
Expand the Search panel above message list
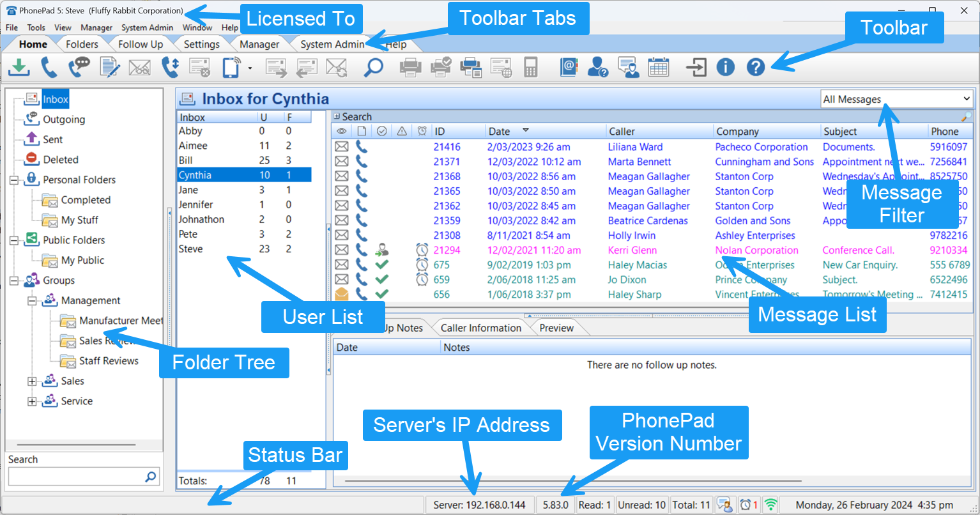[337, 116]
